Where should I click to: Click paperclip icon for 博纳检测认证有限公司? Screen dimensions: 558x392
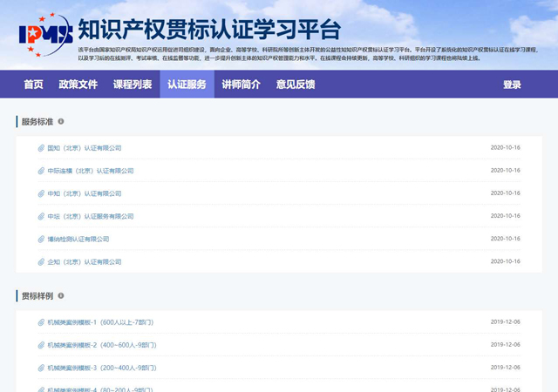coord(41,239)
